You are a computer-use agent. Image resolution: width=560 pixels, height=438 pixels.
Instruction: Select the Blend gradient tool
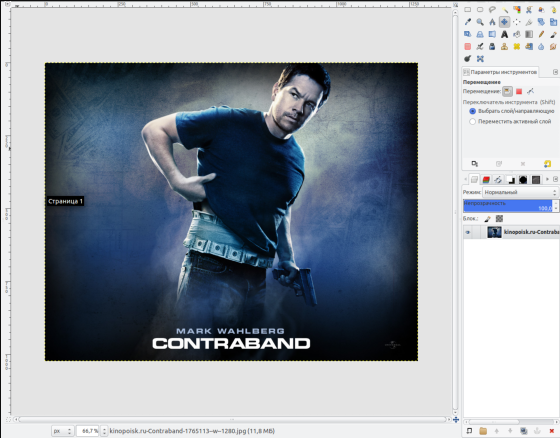coord(529,34)
